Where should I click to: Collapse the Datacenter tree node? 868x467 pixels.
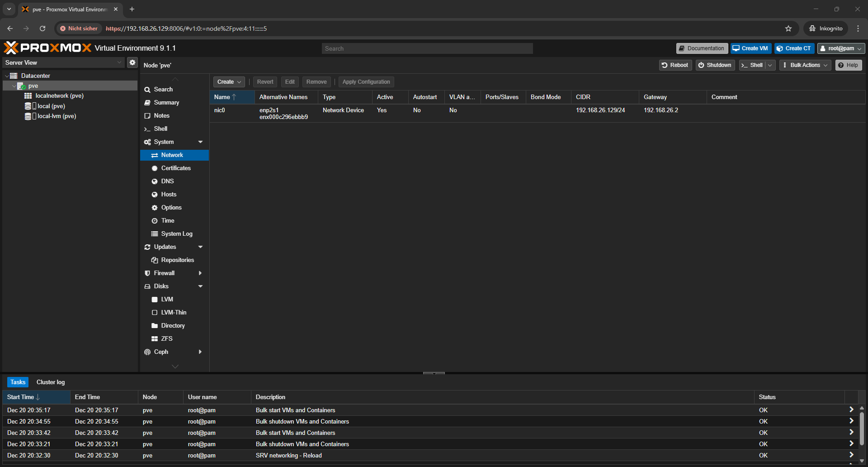point(7,76)
